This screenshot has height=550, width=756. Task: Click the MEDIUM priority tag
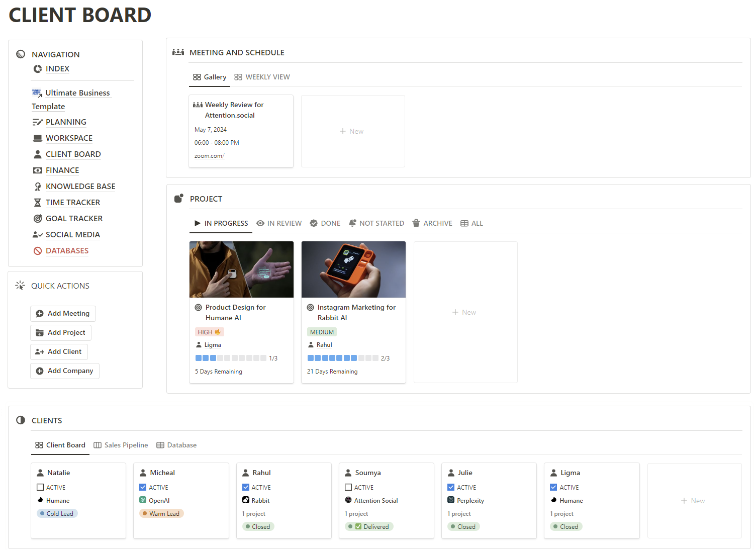click(x=322, y=332)
